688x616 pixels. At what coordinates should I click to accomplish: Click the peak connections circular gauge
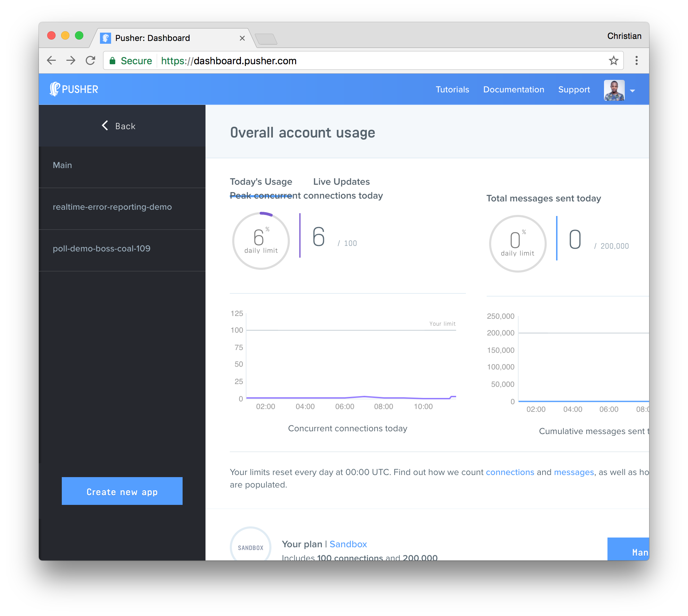(261, 241)
